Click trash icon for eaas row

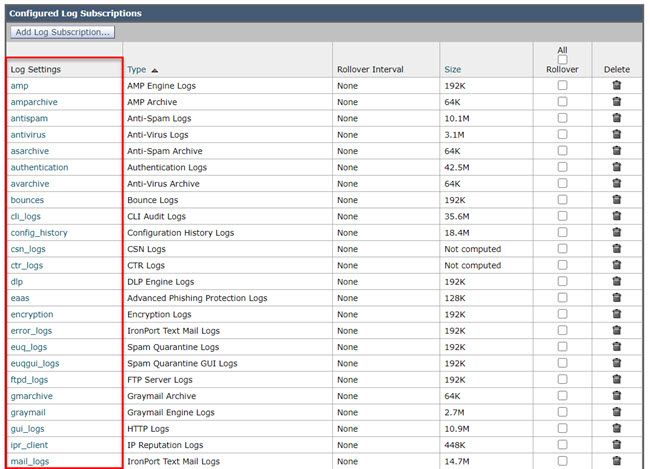pos(616,297)
